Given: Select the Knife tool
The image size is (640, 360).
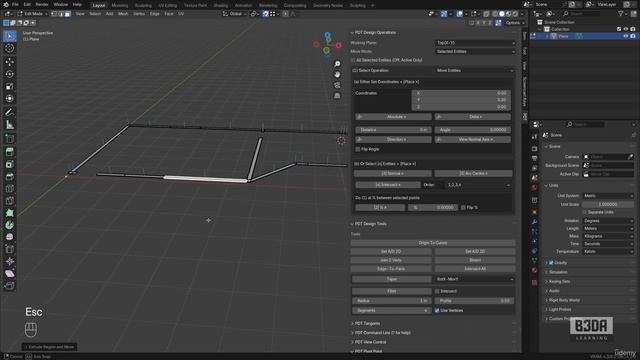Looking at the screenshot, I should pyautogui.click(x=9, y=201).
